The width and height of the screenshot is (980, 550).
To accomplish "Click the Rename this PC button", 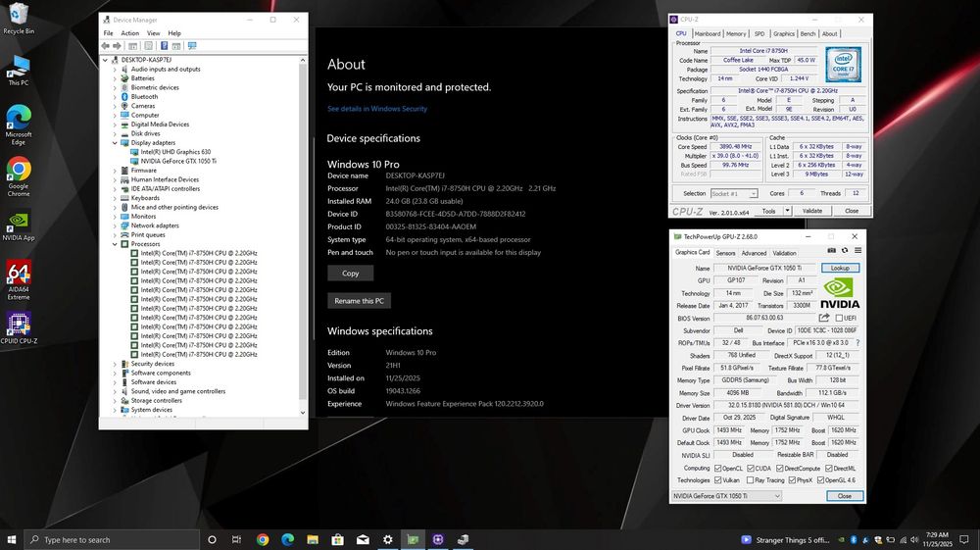I will pyautogui.click(x=359, y=301).
